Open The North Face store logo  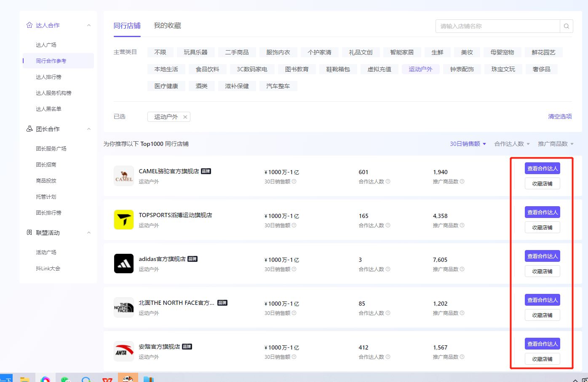[x=124, y=307]
